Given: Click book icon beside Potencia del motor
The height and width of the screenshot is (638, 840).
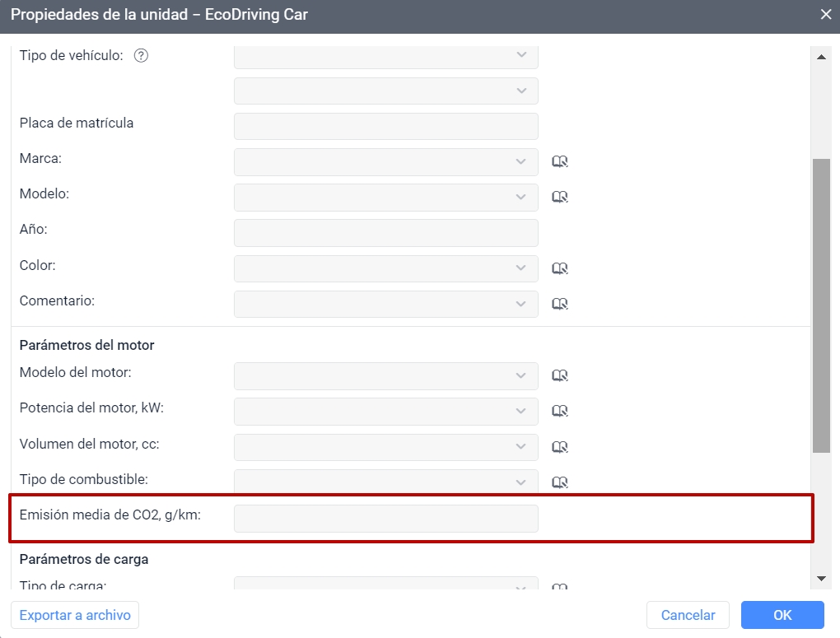Looking at the screenshot, I should (560, 411).
